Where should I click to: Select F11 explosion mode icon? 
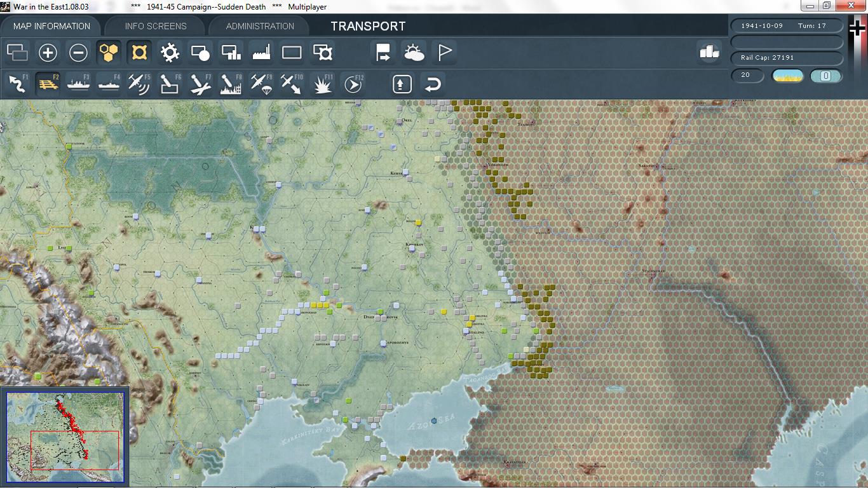pos(322,84)
